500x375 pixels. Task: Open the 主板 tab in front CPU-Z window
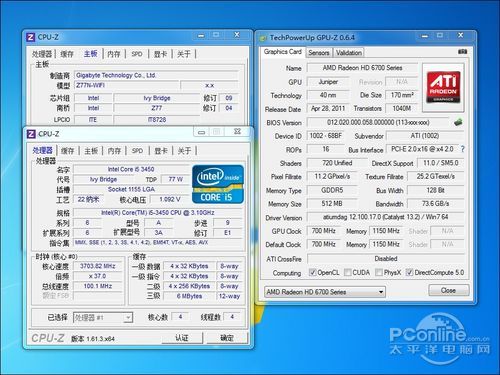coord(91,151)
